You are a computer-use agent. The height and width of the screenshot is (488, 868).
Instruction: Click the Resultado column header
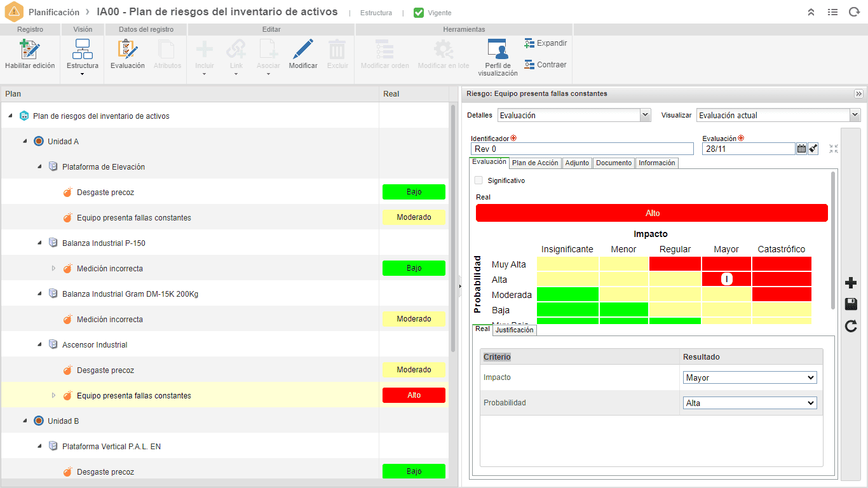click(751, 357)
